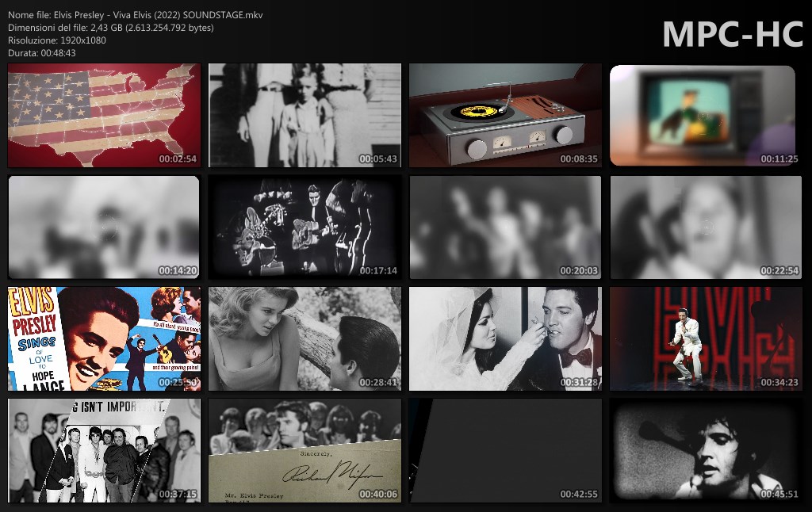Click the Durata 00:48:43 text
Viewport: 812px width, 512px height.
click(x=42, y=52)
